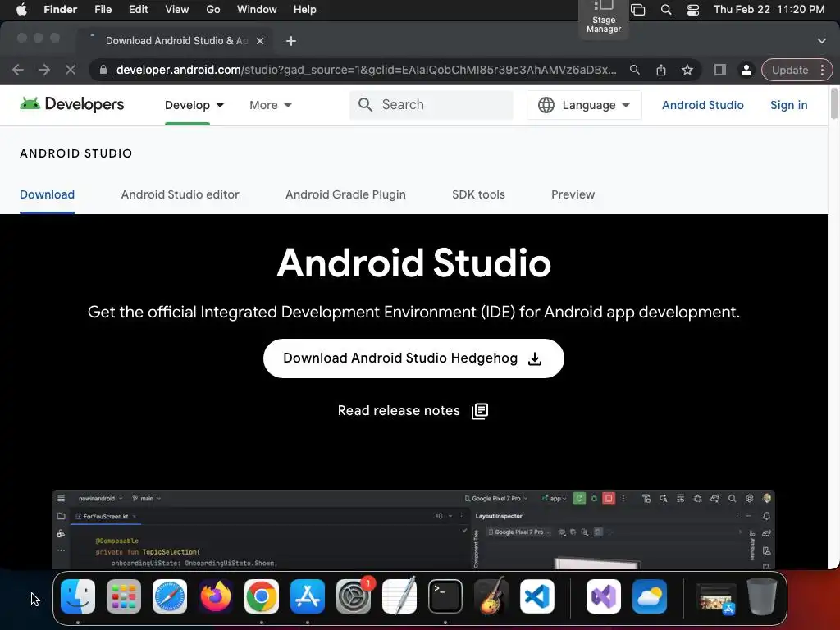The height and width of the screenshot is (630, 840).
Task: Stop loading the page
Action: click(71, 70)
